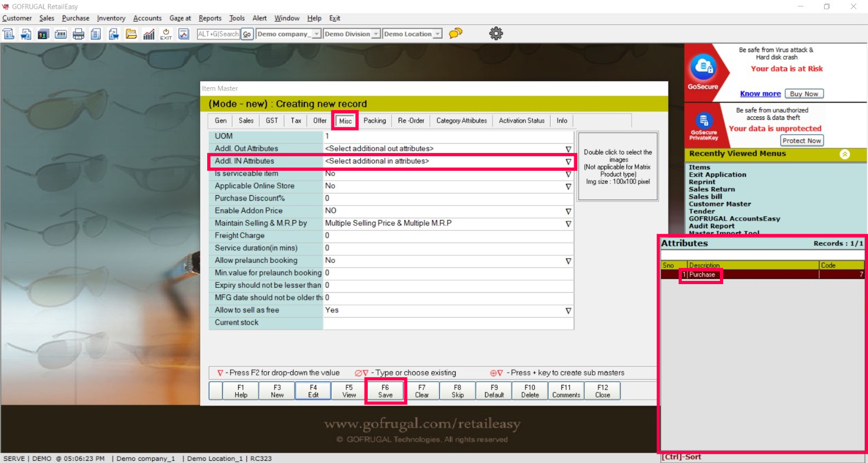Open the Enable Addon Price dropdown arrow

pos(568,211)
